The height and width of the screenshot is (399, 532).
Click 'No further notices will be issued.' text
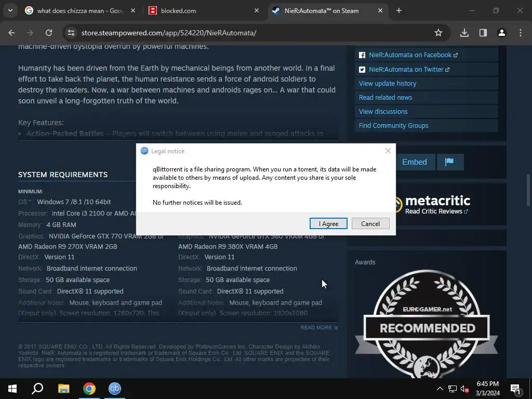[197, 203]
